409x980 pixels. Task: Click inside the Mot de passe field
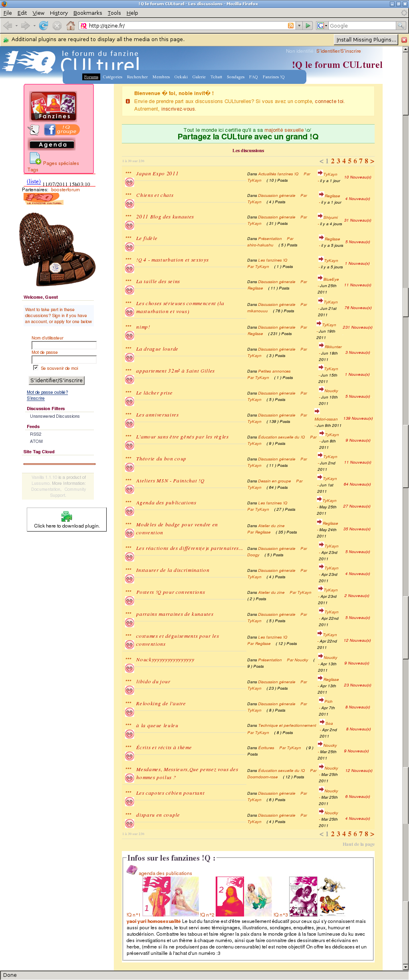(x=64, y=359)
